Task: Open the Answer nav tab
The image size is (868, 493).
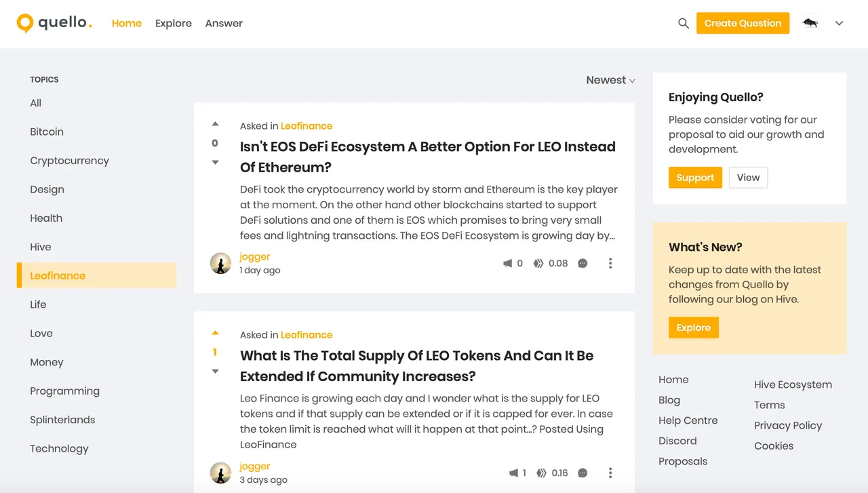Action: coord(224,23)
